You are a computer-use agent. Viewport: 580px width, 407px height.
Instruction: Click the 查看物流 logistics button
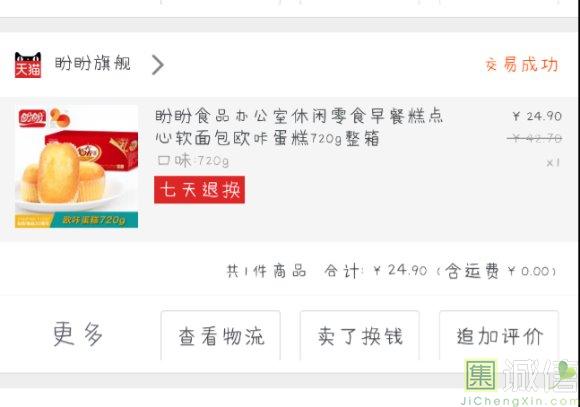click(221, 335)
